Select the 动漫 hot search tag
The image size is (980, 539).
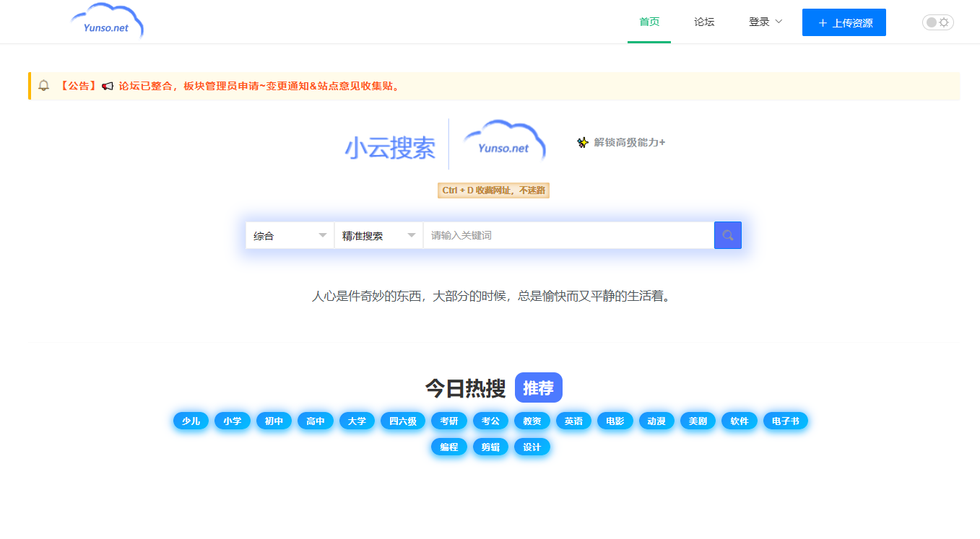656,421
